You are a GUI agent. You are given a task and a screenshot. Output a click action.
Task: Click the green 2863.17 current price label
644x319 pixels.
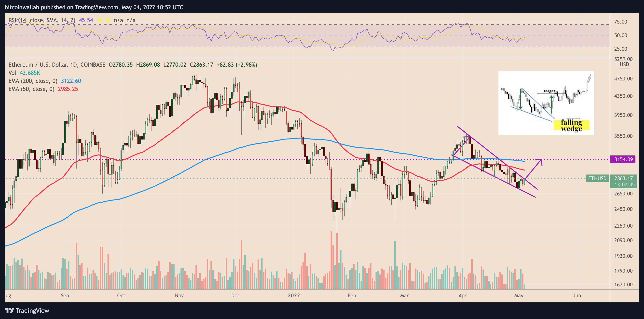623,178
